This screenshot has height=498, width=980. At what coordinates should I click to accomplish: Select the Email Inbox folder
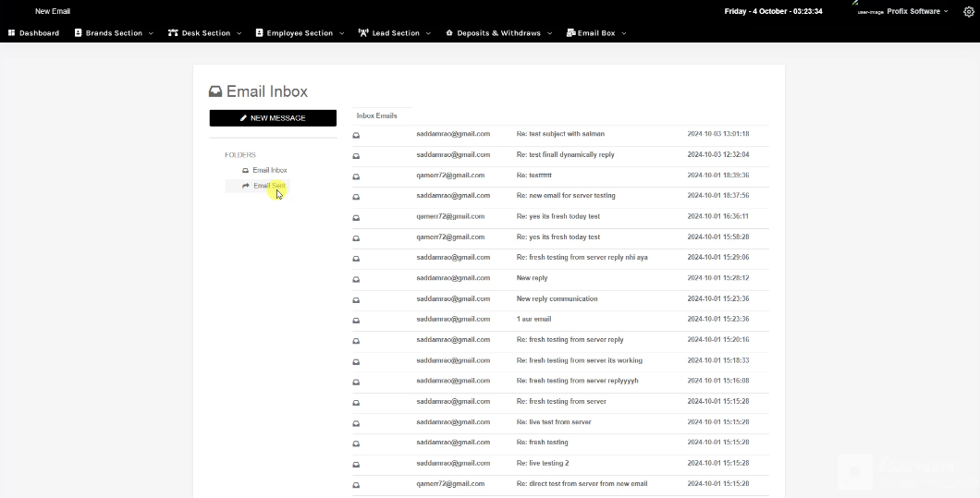click(x=269, y=170)
